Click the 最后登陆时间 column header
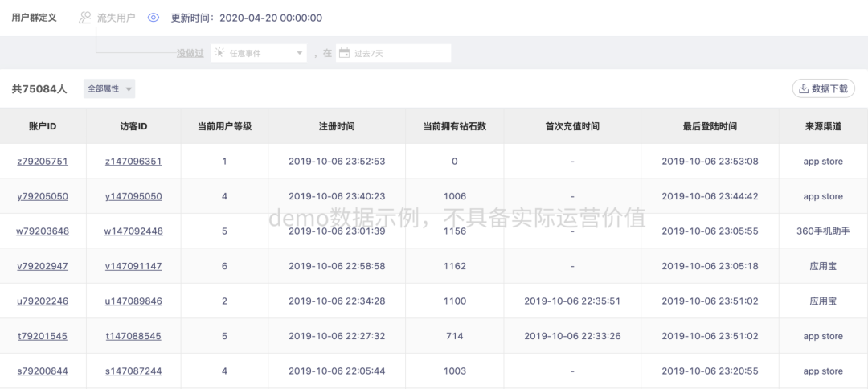This screenshot has height=389, width=868. [710, 126]
